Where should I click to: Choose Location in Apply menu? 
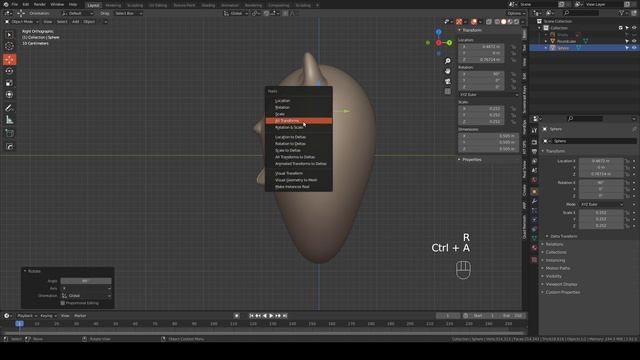click(x=298, y=101)
